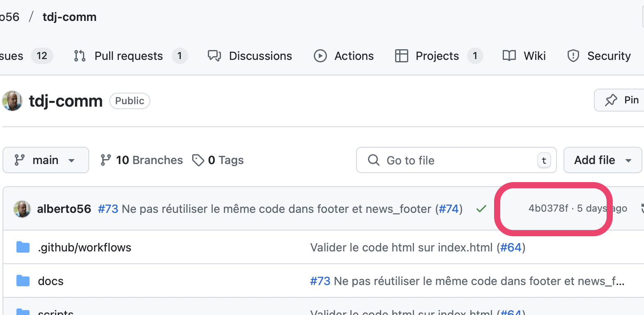Open the Add file dropdown
This screenshot has width=644, height=315.
pos(603,160)
